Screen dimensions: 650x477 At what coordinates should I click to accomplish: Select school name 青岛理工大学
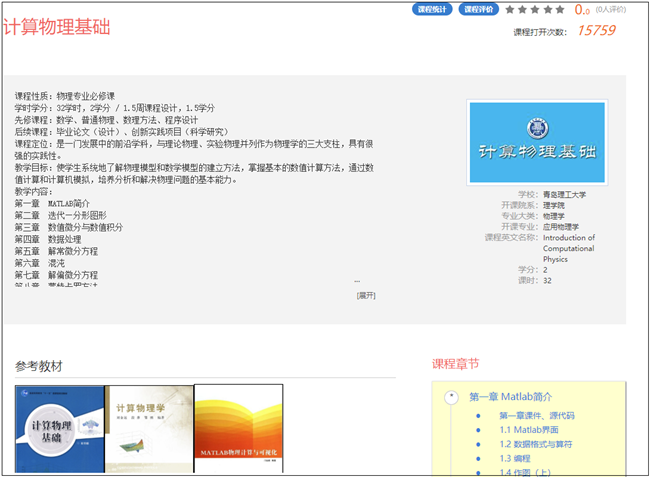click(x=564, y=194)
